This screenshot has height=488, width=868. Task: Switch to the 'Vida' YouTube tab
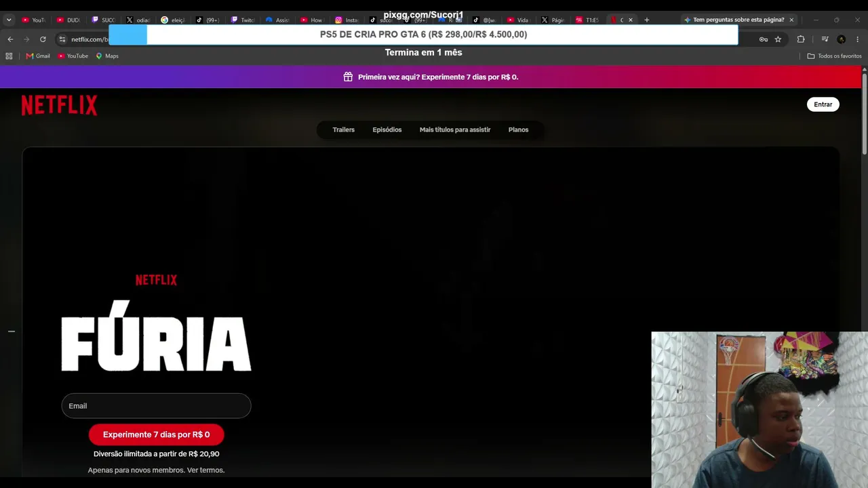tap(519, 20)
